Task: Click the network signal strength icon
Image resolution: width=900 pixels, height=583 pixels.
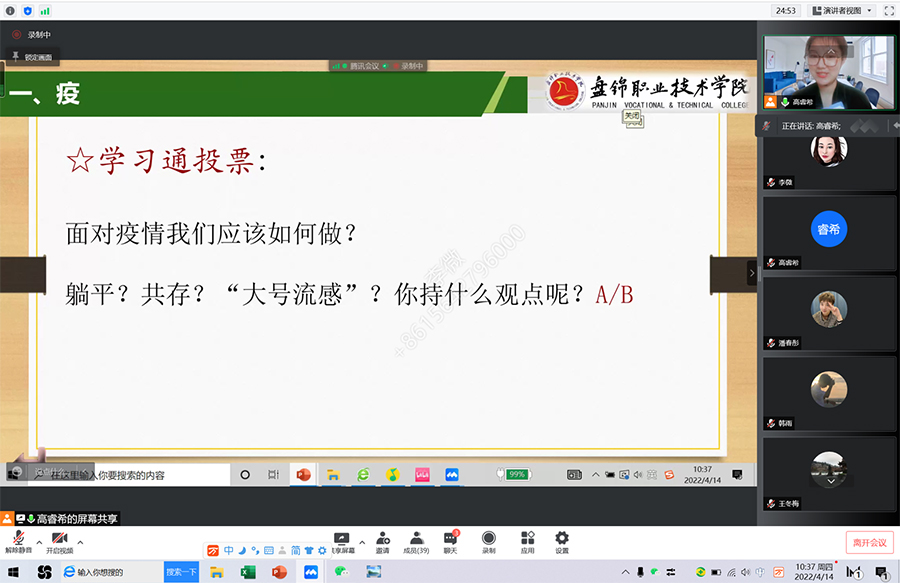Action: click(45, 10)
